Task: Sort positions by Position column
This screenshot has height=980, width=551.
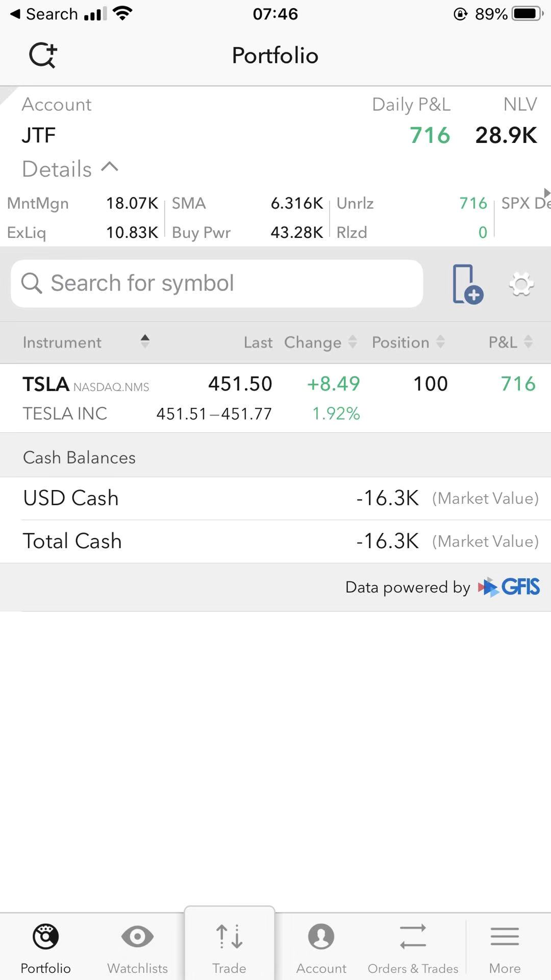Action: (408, 342)
